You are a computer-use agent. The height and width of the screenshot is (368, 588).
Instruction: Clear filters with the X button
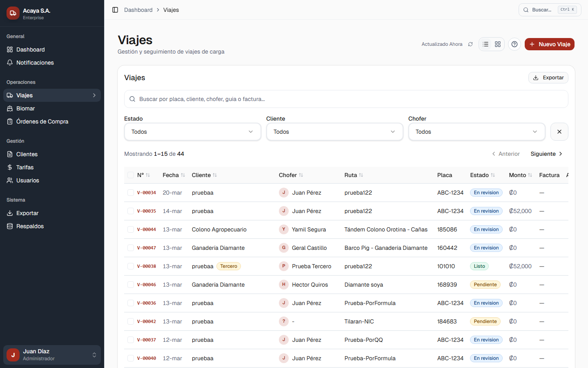tap(559, 132)
